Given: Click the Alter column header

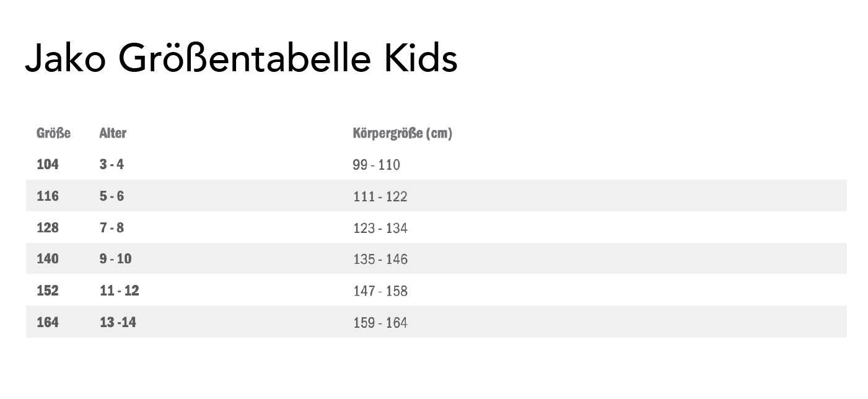Looking at the screenshot, I should coord(113,133).
